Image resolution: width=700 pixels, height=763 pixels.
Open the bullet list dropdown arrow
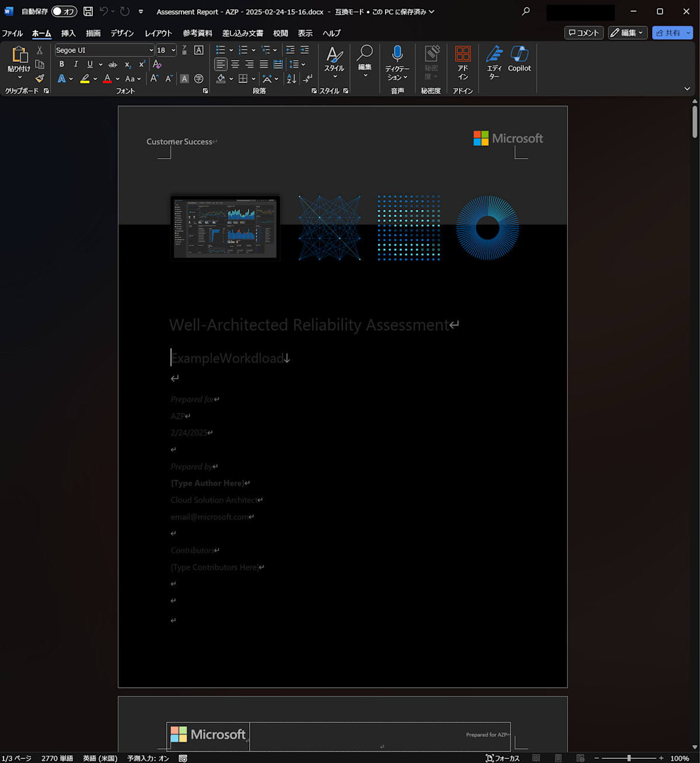[x=231, y=50]
